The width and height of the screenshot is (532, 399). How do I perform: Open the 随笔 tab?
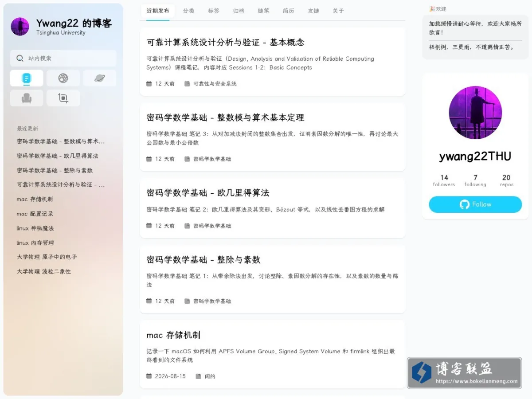(263, 11)
